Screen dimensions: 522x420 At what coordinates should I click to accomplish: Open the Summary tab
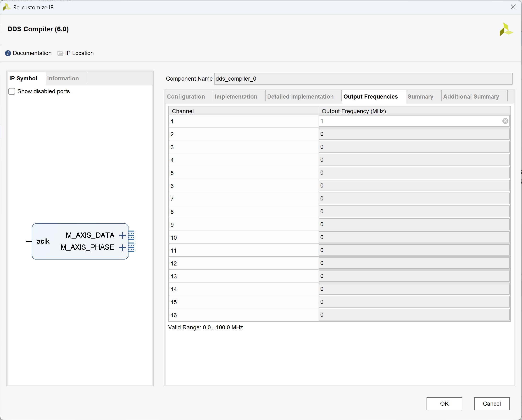(x=421, y=97)
